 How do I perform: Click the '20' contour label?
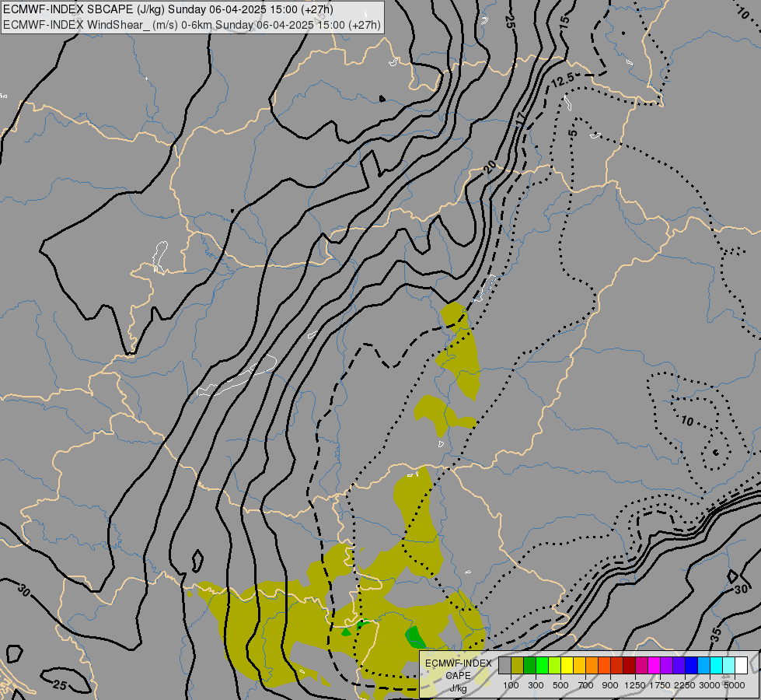tap(490, 167)
